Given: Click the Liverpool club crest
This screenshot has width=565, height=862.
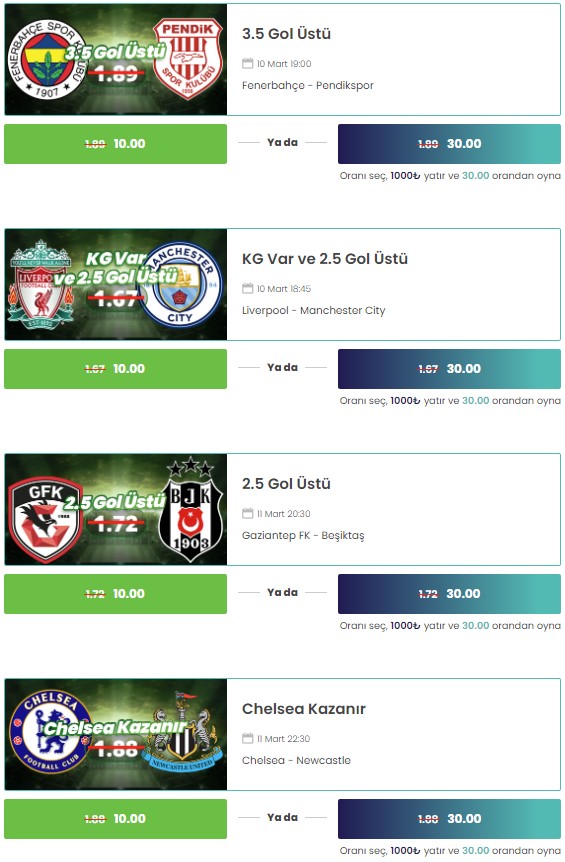Looking at the screenshot, I should [x=41, y=284].
